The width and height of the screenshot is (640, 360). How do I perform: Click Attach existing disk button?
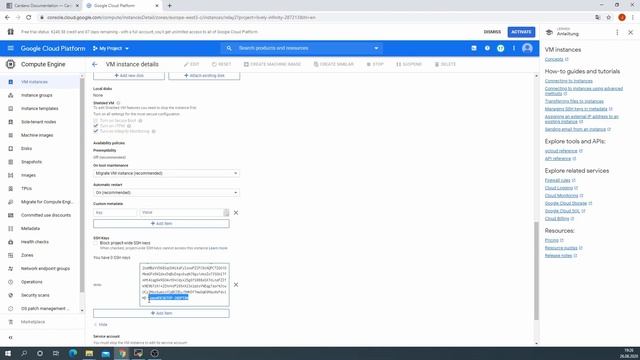point(204,76)
